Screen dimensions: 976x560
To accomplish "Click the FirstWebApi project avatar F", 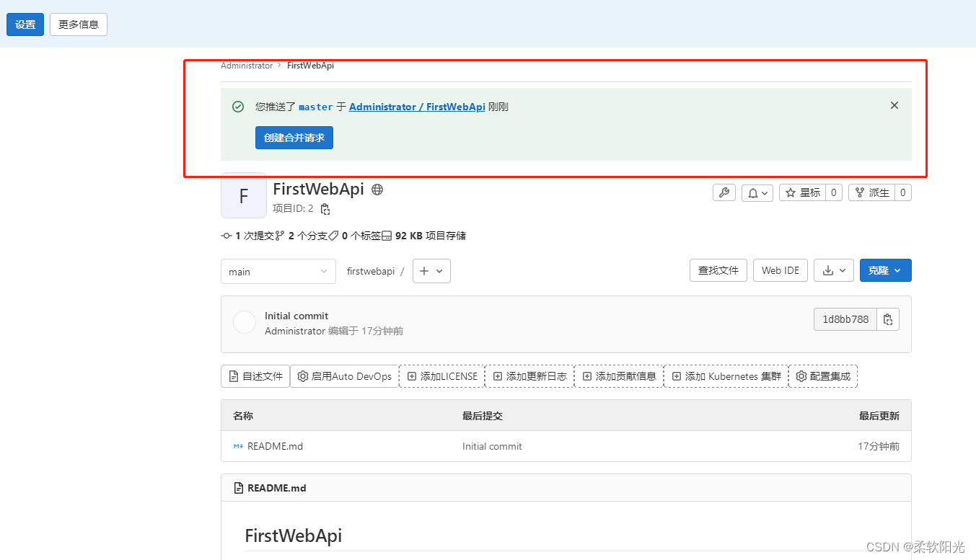I will [244, 195].
